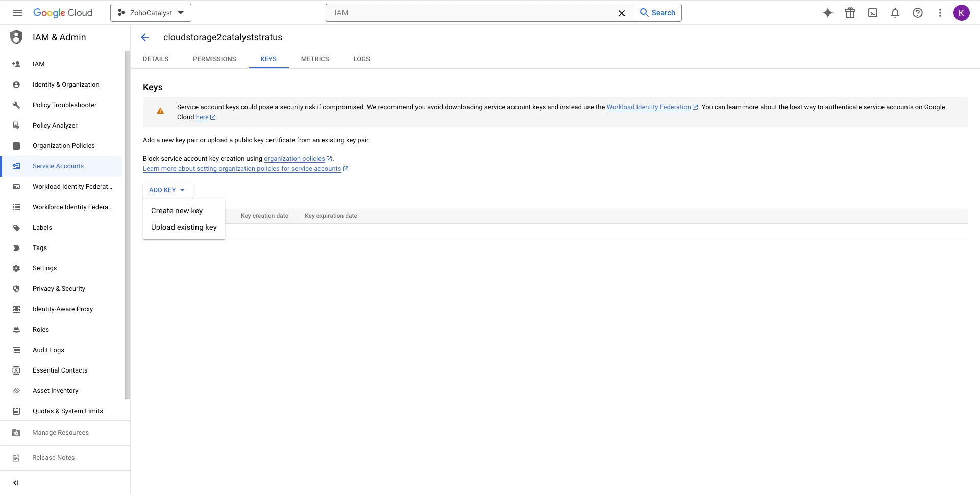Open the LOGS tab
This screenshot has height=494, width=980.
(362, 59)
